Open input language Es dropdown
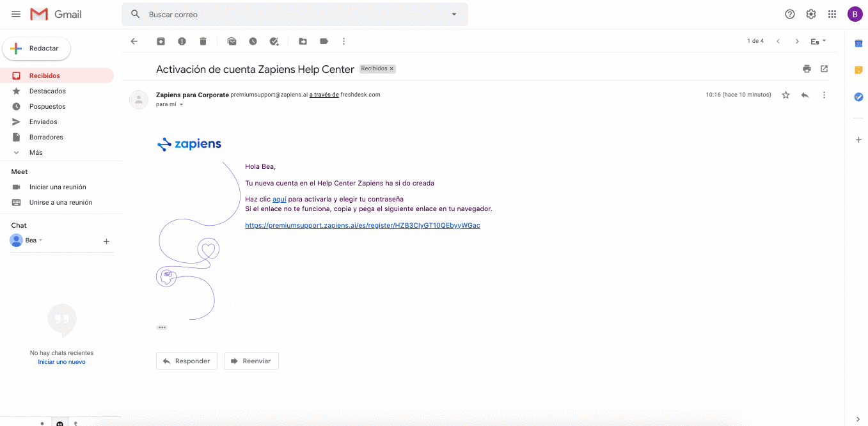 (x=819, y=41)
